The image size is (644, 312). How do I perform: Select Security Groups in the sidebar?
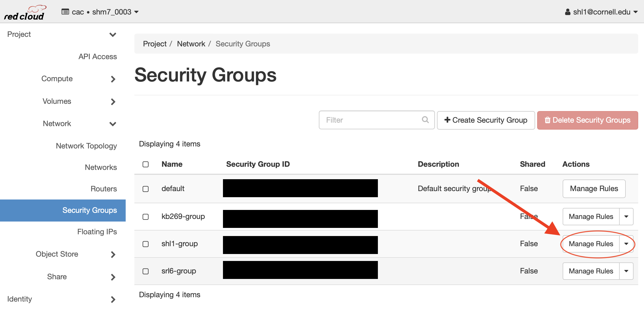pos(63,210)
